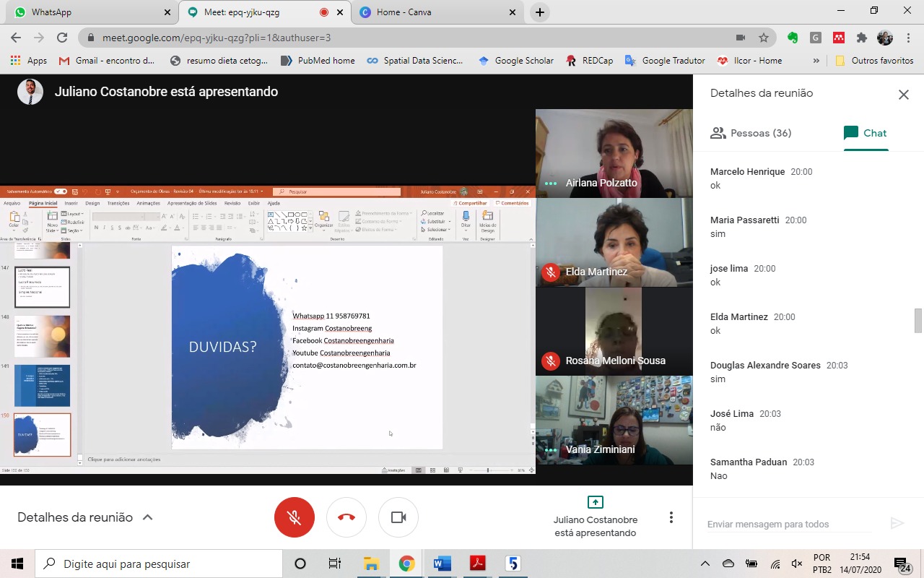Click the camera permission icon in address bar
Screen dimensions: 924x578
pos(741,38)
